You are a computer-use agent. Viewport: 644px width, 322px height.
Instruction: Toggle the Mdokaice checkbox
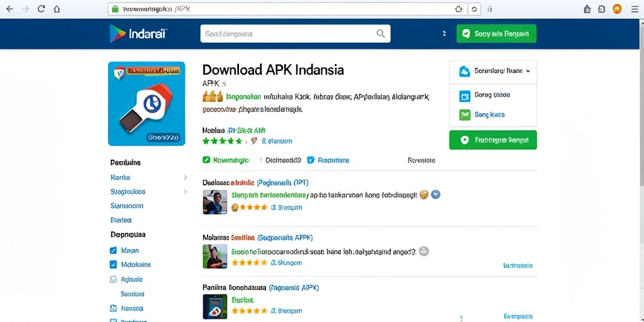pos(113,265)
